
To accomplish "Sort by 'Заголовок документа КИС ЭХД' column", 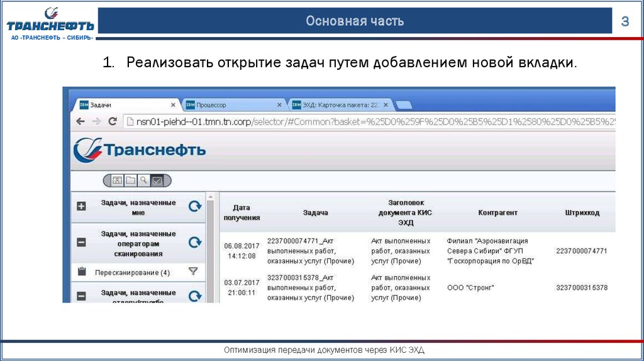I will pyautogui.click(x=406, y=213).
